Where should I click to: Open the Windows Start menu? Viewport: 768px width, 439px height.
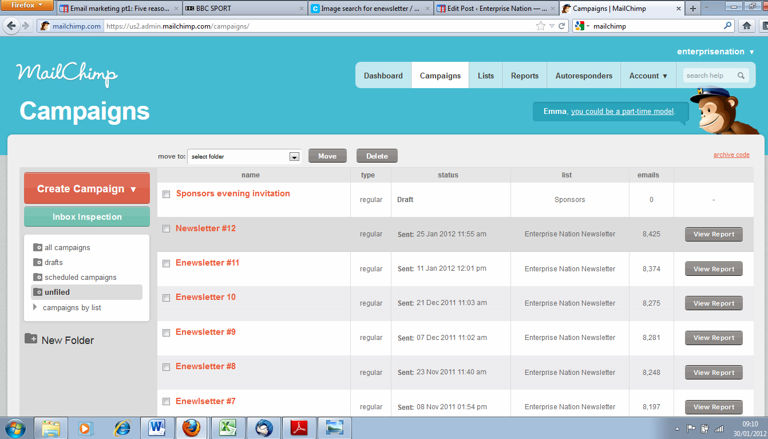click(x=14, y=428)
